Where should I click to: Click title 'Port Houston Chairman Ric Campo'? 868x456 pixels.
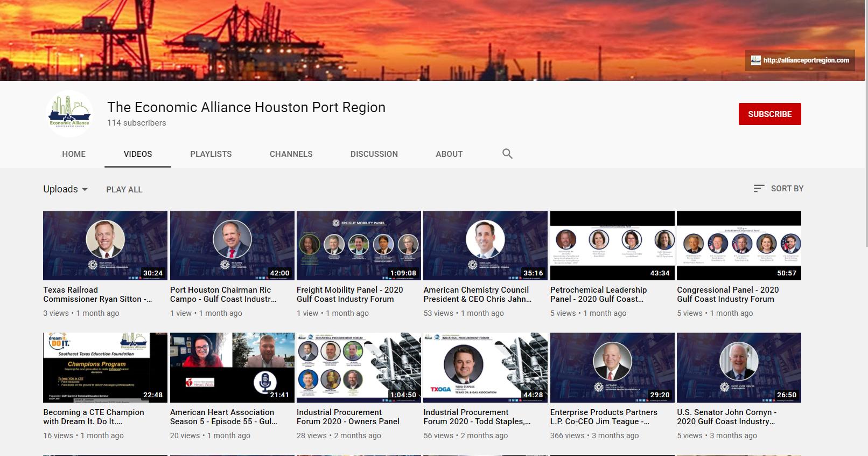(x=223, y=294)
